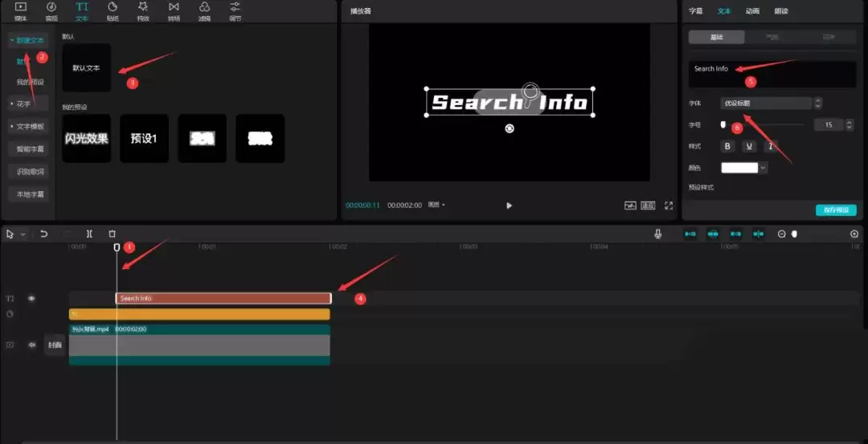
Task: Open the 滤镜 filters panel icon
Action: coord(204,10)
